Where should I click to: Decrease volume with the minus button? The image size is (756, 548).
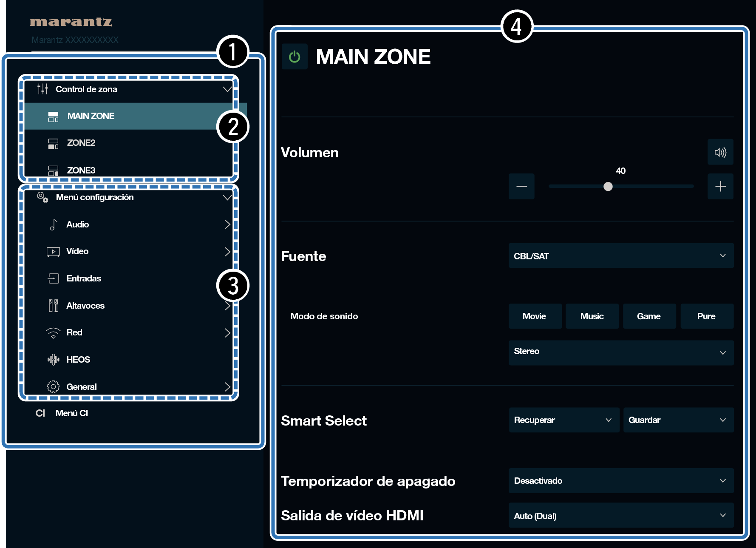pos(521,187)
